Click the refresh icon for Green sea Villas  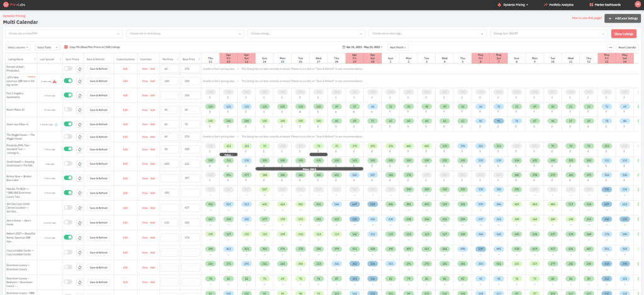(80, 124)
